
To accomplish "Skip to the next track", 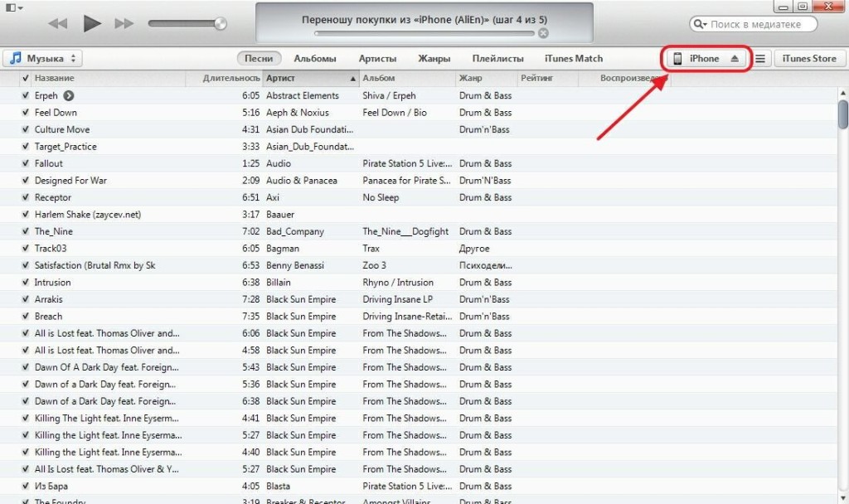I will (x=124, y=23).
